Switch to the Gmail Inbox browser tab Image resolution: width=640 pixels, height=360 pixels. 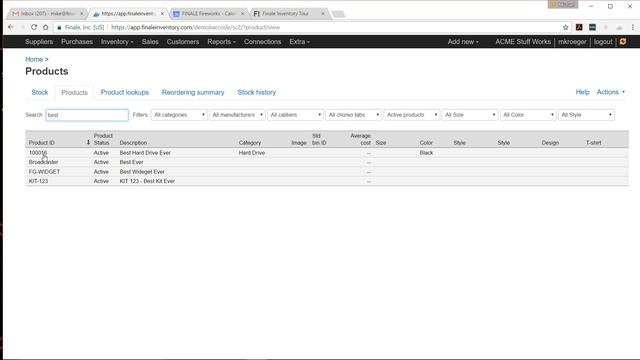tap(47, 14)
